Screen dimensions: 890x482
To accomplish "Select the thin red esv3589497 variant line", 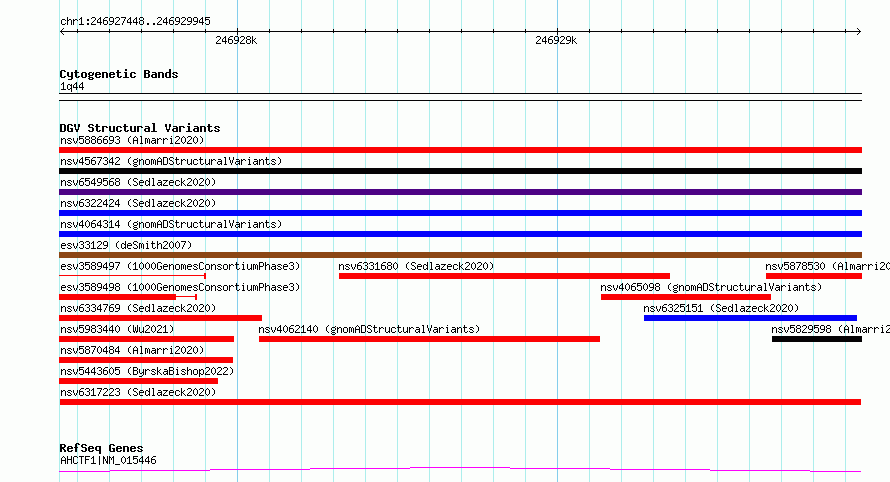I will 132,276.
